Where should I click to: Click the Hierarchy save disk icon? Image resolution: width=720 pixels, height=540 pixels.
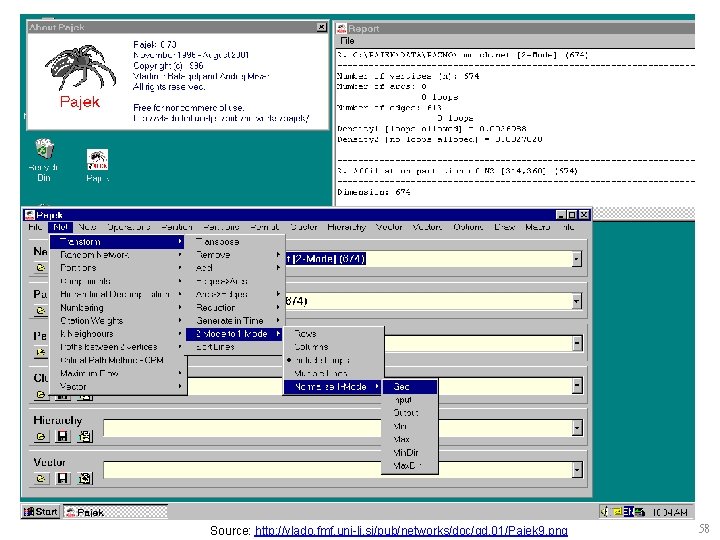[62, 436]
